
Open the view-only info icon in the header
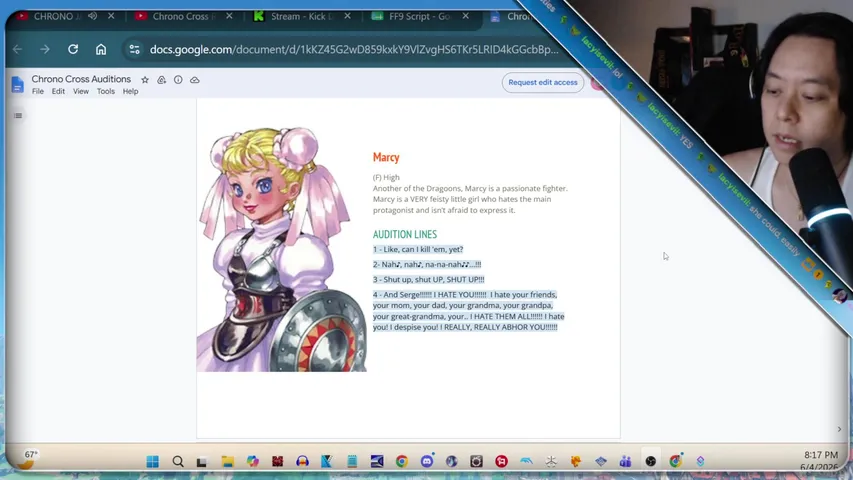178,80
